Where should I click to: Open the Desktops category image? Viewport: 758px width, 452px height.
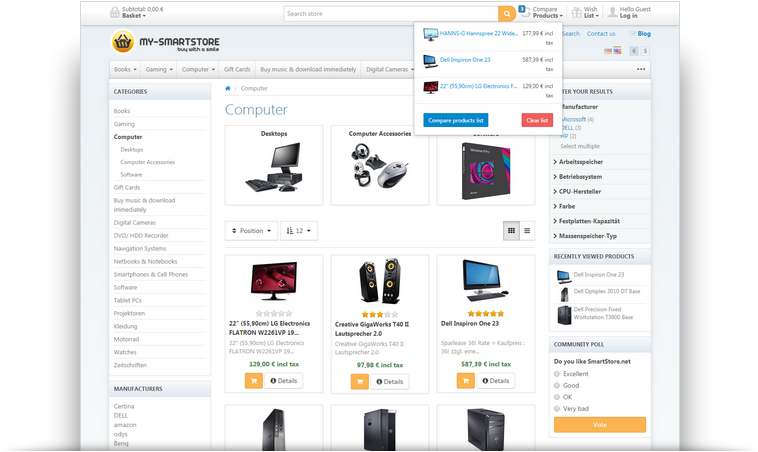(x=274, y=167)
